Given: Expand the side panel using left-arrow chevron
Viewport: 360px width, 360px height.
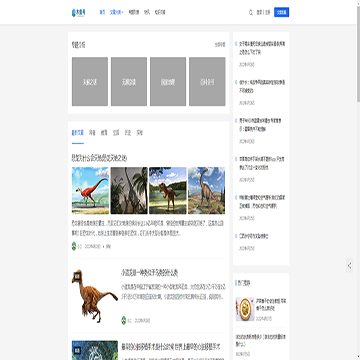Looking at the screenshot, I should coord(349,265).
